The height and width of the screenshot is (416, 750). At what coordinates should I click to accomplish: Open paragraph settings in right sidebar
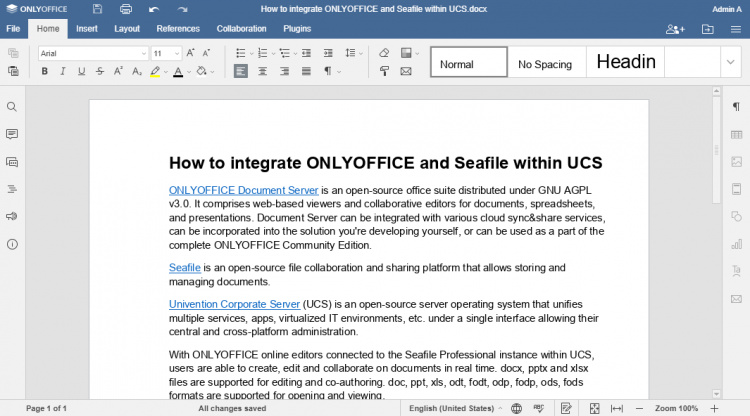(736, 107)
